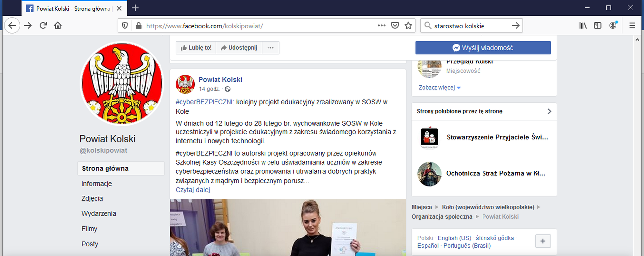Click the Powiat Kolski page title in sidebar
Image resolution: width=644 pixels, height=256 pixels.
click(x=107, y=139)
